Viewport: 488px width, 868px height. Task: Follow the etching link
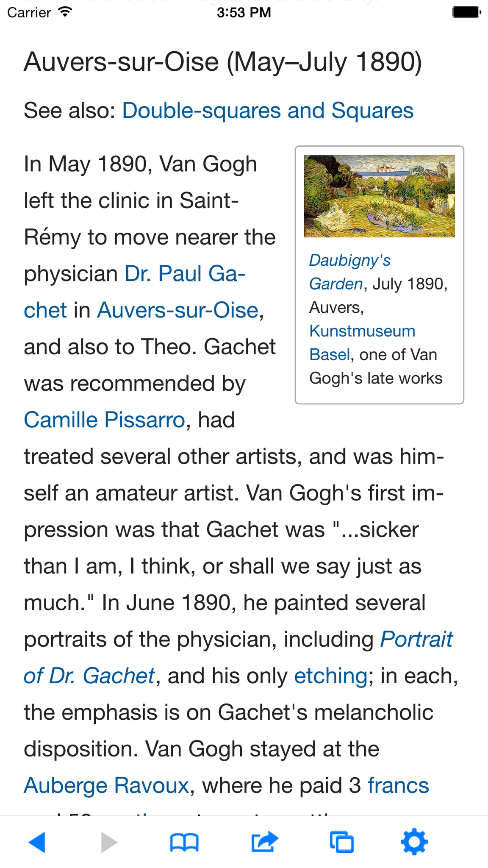coord(331,676)
